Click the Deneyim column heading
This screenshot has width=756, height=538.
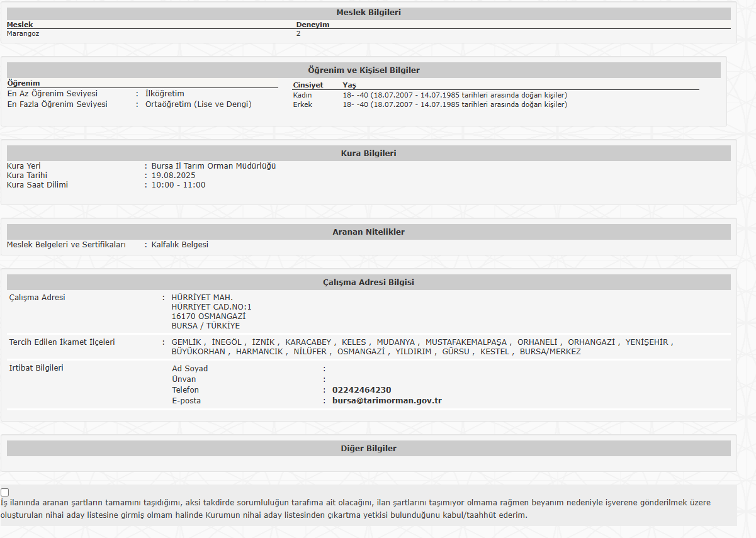(x=312, y=25)
